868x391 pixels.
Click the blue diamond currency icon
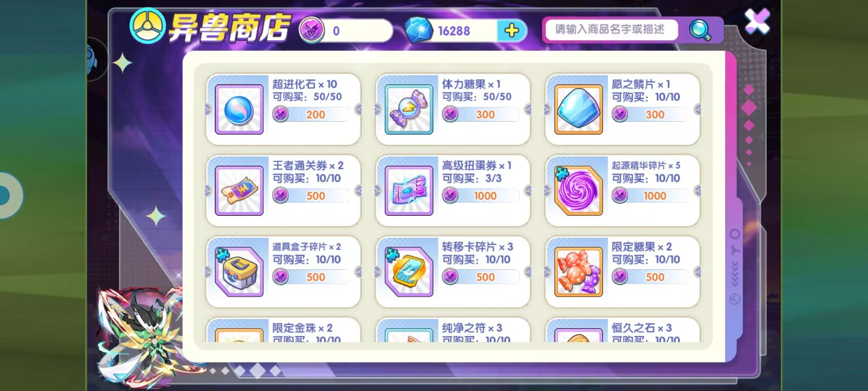pos(419,30)
